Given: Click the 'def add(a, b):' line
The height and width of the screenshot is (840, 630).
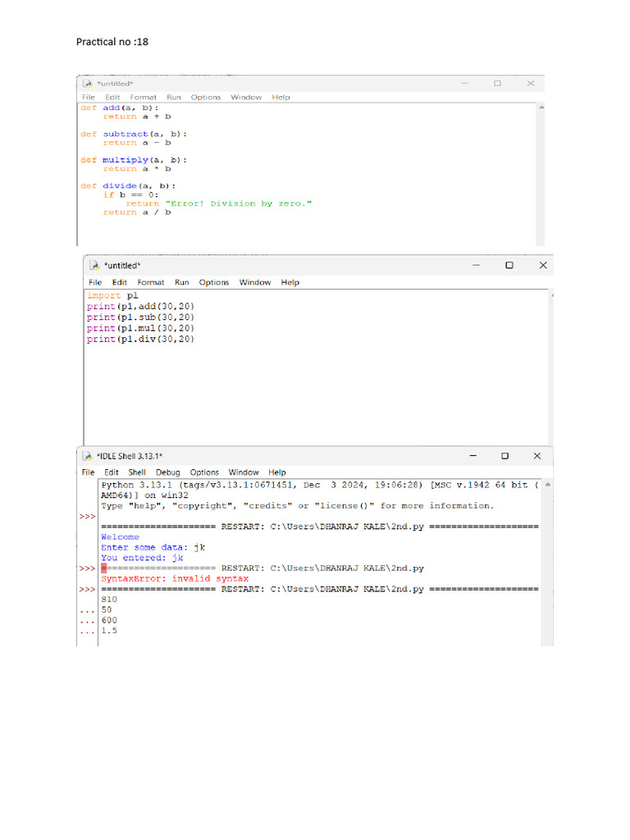Looking at the screenshot, I should 120,107.
